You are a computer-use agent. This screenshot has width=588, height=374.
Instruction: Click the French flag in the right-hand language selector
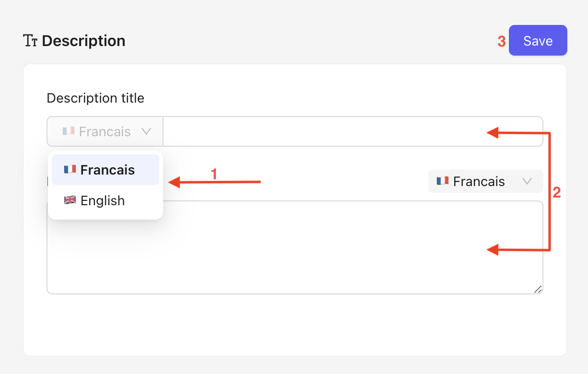click(x=442, y=181)
